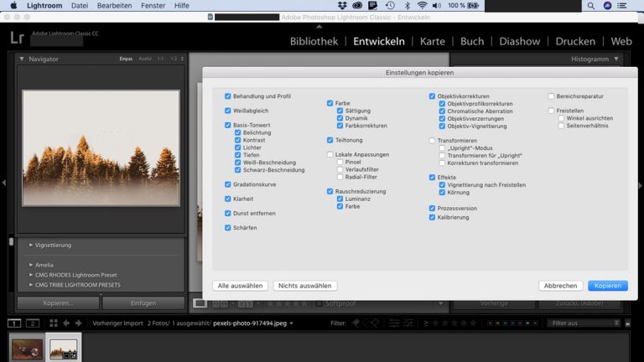Select main window display button 1

tap(14, 323)
